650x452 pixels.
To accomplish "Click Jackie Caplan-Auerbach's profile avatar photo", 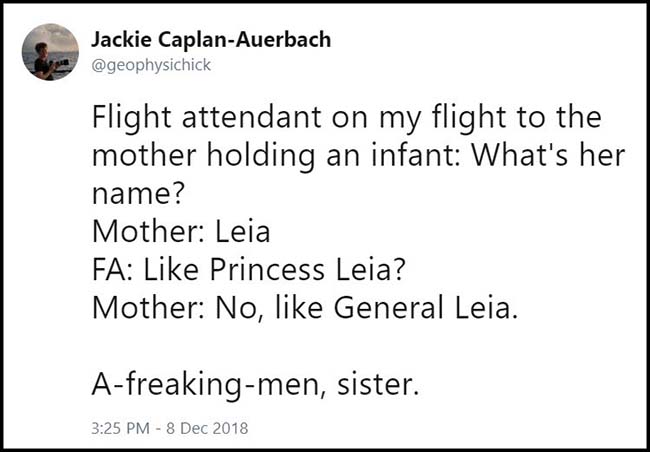I will 52,50.
